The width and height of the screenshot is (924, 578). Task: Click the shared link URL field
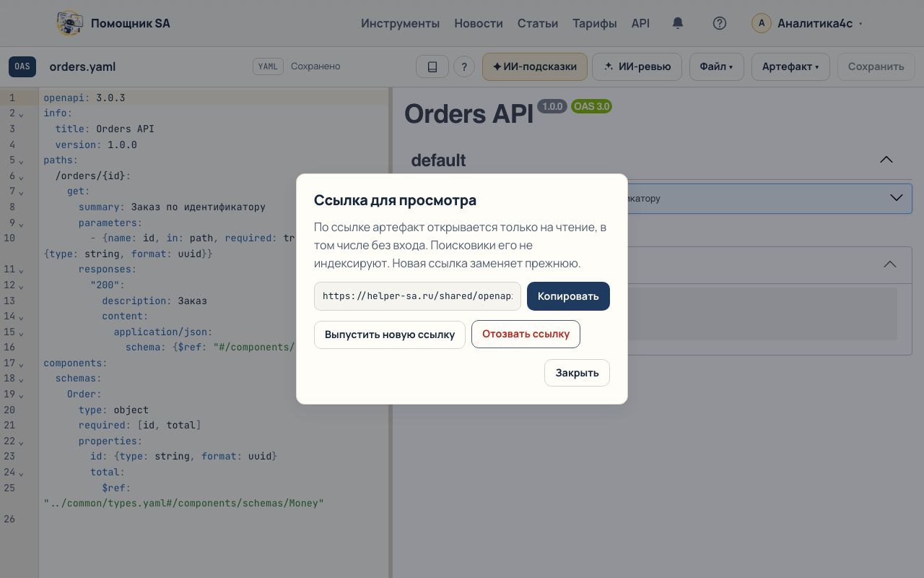417,296
